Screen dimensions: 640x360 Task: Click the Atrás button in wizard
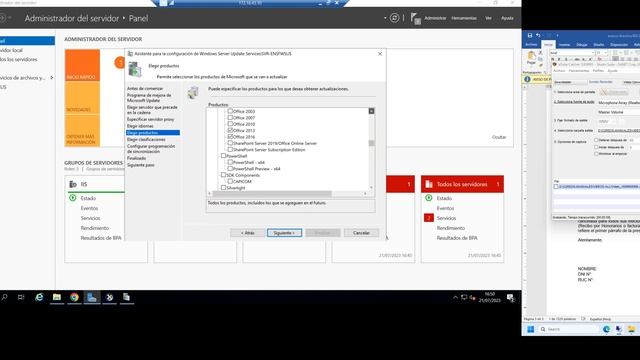[247, 233]
